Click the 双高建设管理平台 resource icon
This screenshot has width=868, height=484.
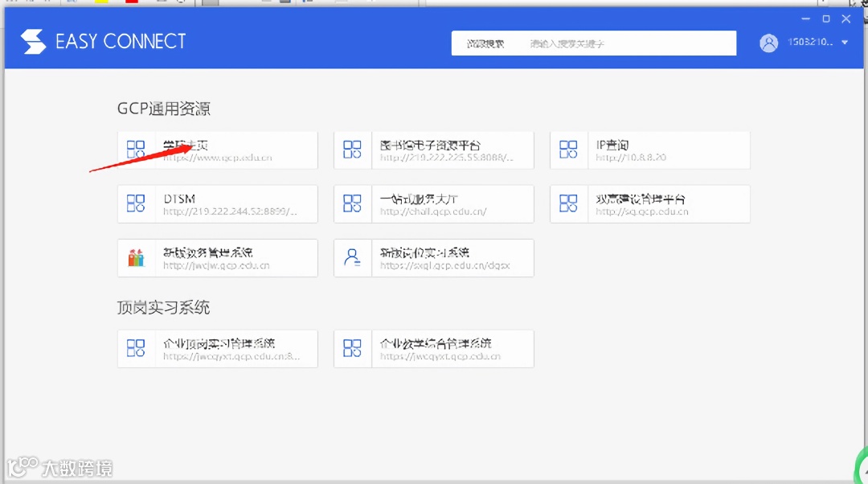568,203
